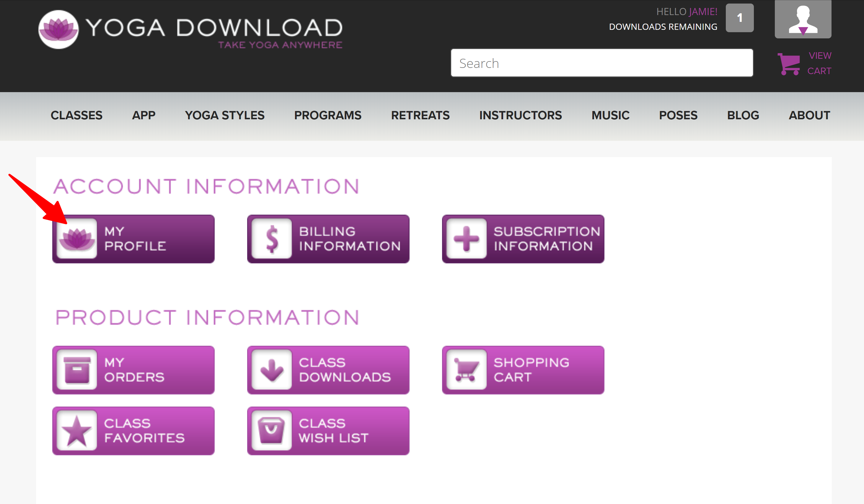
Task: Open the About navigation item
Action: coord(809,115)
